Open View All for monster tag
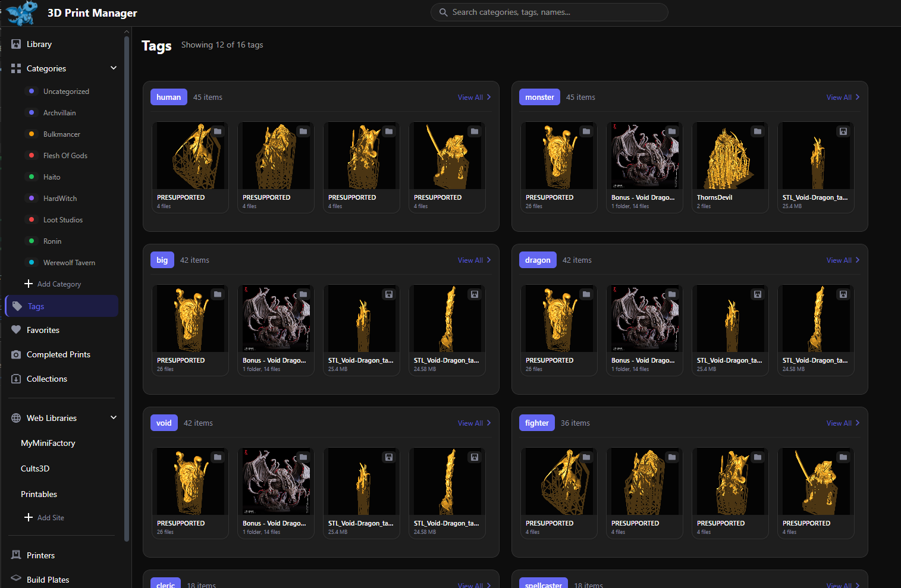This screenshot has height=588, width=901. 843,97
